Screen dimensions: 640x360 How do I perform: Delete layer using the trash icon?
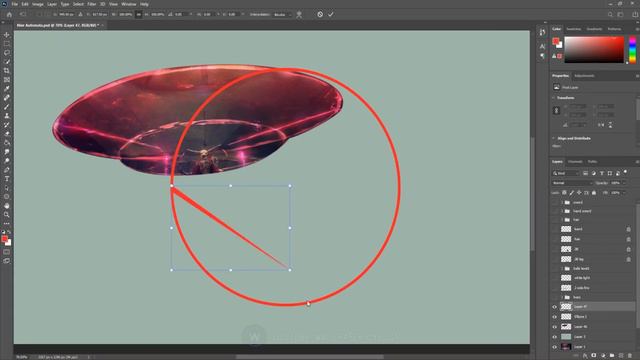tap(630, 356)
